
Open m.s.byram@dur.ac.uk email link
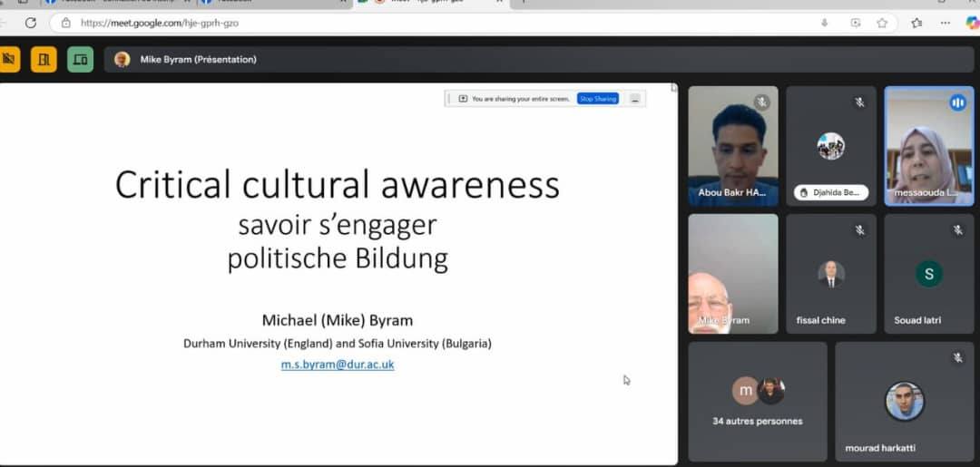(338, 365)
